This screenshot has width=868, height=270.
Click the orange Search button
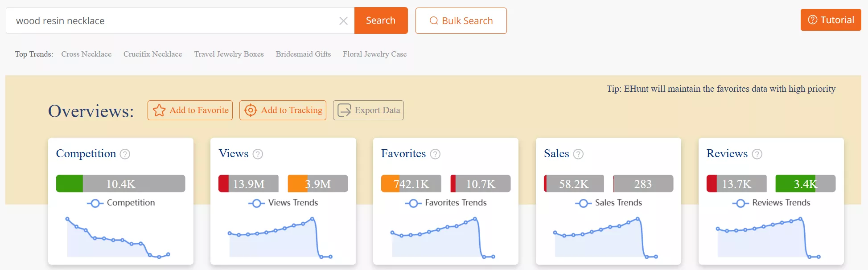pyautogui.click(x=381, y=20)
